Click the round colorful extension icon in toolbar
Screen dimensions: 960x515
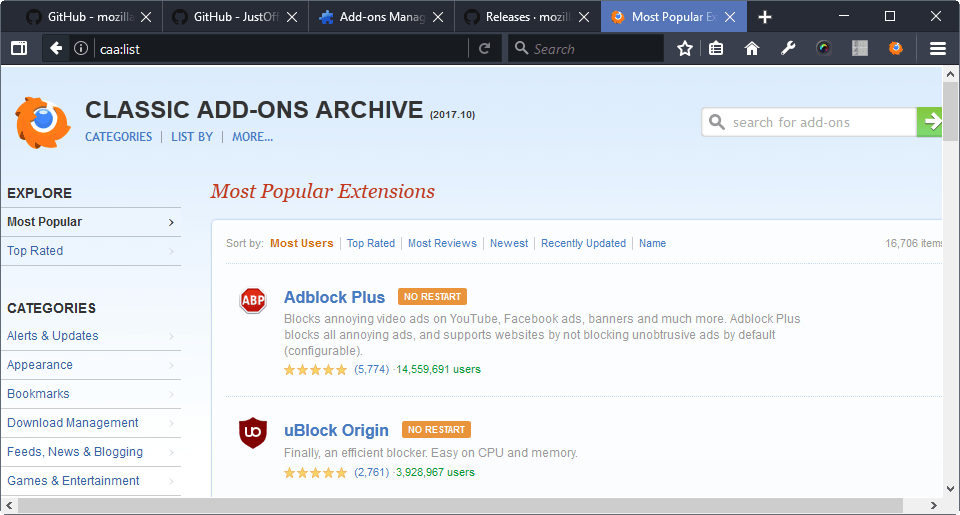click(x=824, y=48)
